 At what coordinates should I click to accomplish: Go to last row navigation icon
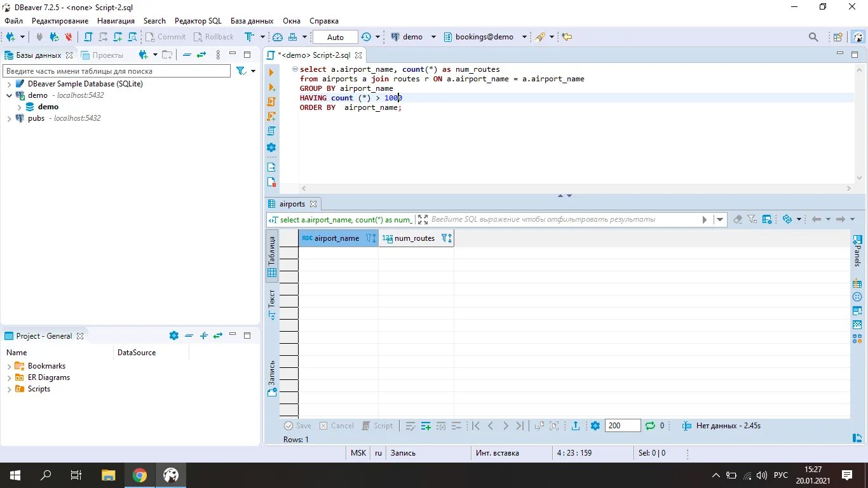pos(520,426)
